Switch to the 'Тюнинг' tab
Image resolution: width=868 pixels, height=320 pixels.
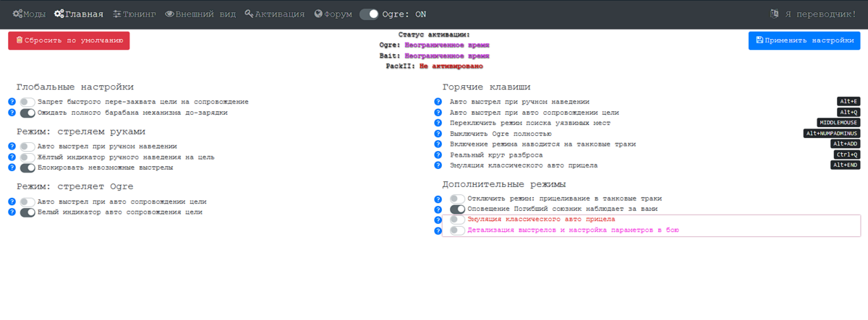point(134,14)
